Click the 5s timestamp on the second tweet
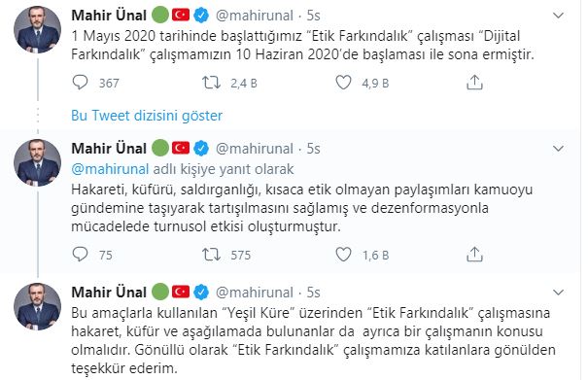 tap(314, 149)
